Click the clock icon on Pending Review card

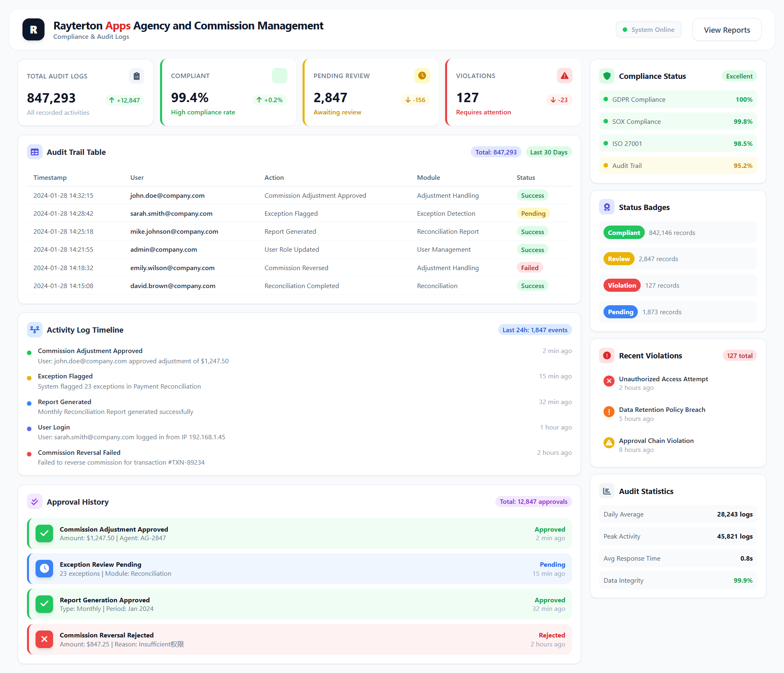click(x=422, y=76)
